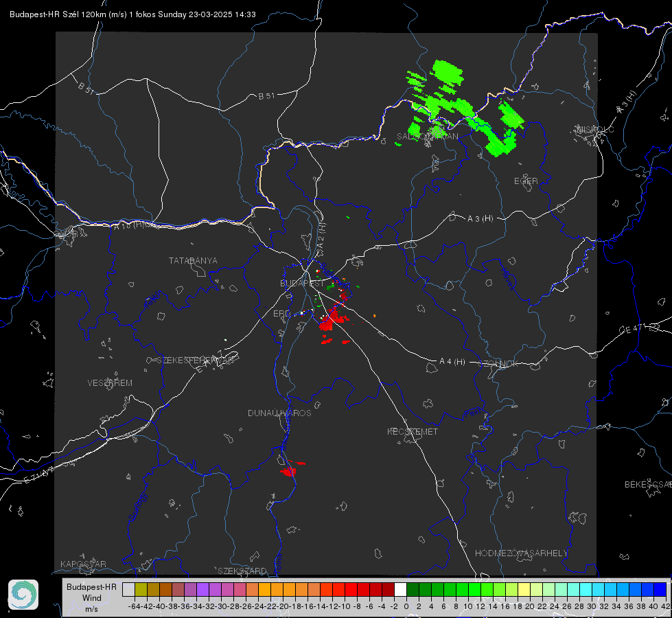
Task: Click the TATABANYA city label
Action: pos(193,261)
